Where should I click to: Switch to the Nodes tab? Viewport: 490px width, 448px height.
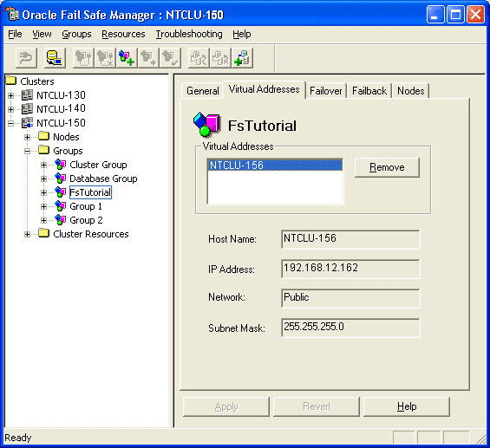click(410, 91)
